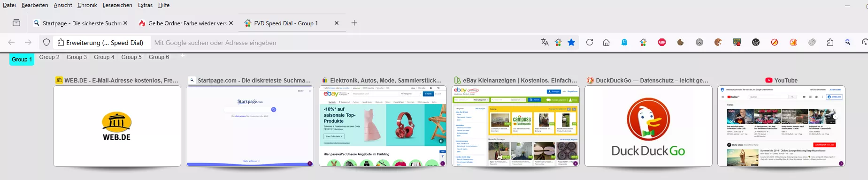Click the red ABP Adblock Plus icon

662,43
